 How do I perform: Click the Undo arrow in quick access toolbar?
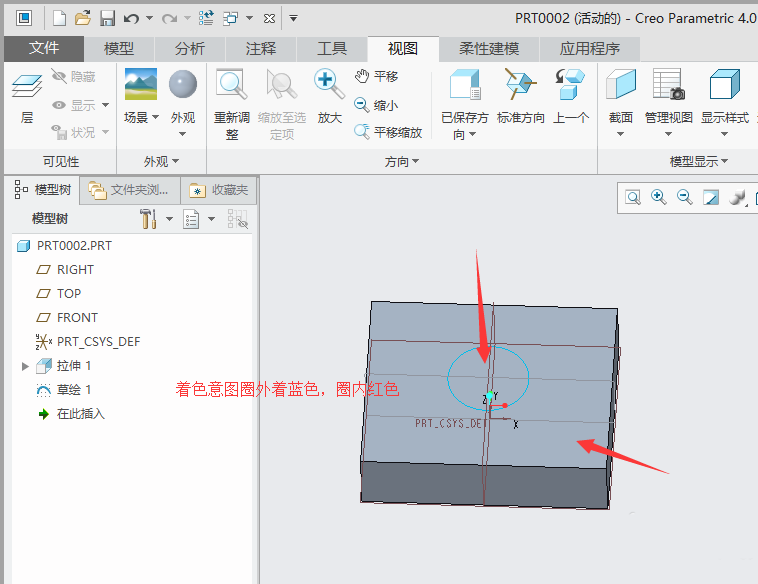(131, 18)
